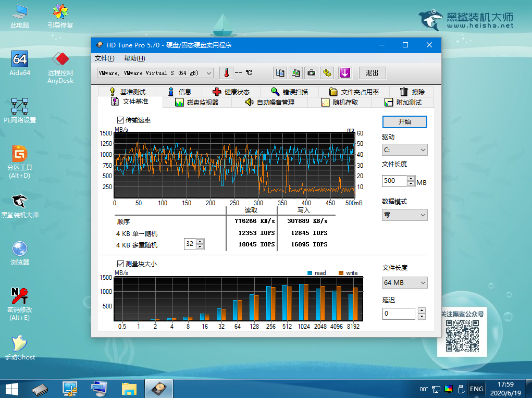Open the 文件(F) menu

pos(105,58)
